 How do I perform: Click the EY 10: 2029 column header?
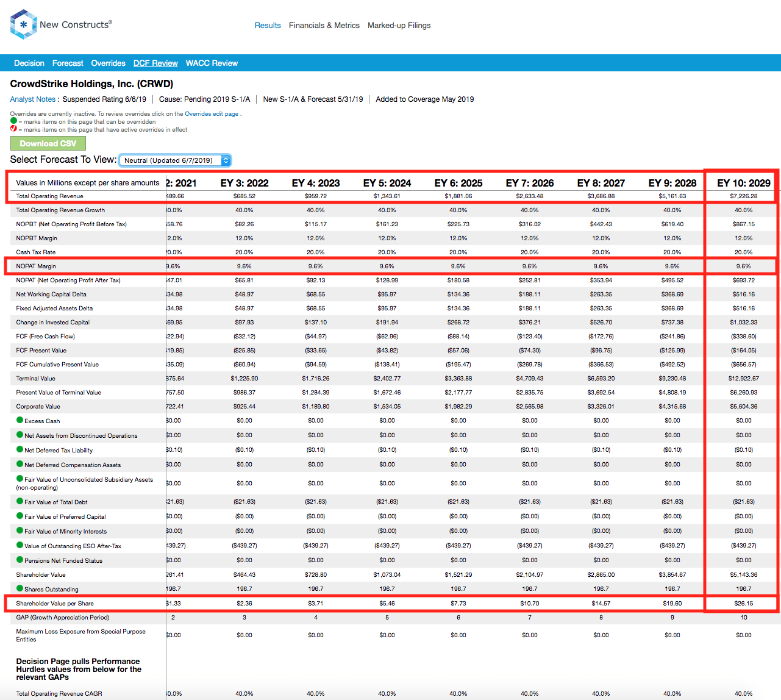[744, 183]
